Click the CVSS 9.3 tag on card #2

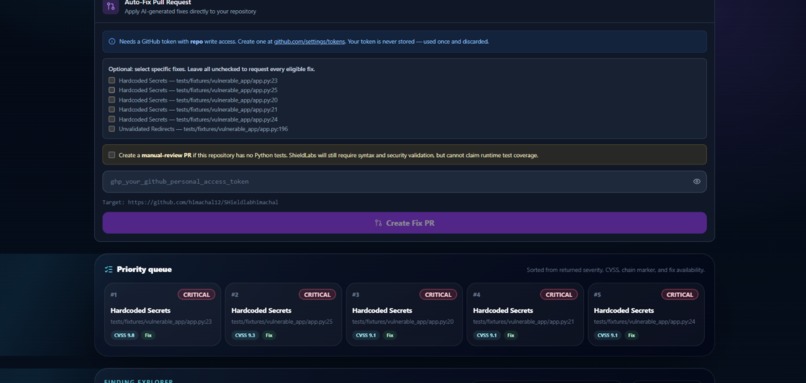click(245, 335)
